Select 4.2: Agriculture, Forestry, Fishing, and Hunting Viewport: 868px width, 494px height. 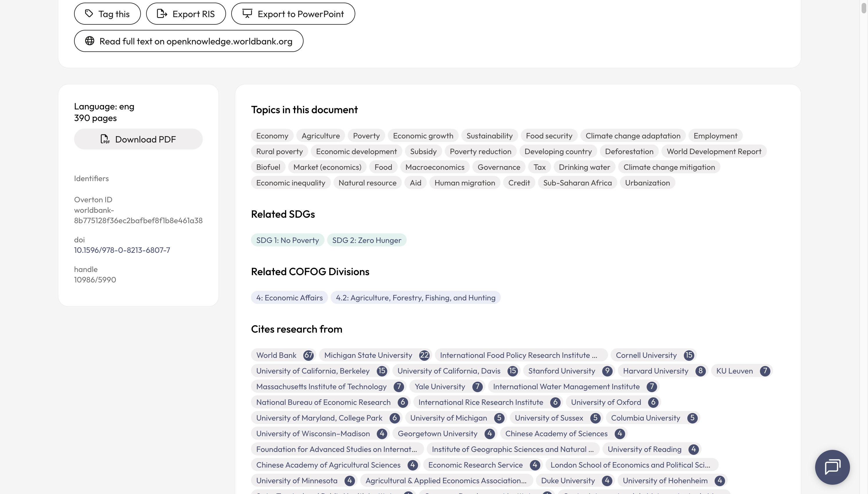(415, 298)
